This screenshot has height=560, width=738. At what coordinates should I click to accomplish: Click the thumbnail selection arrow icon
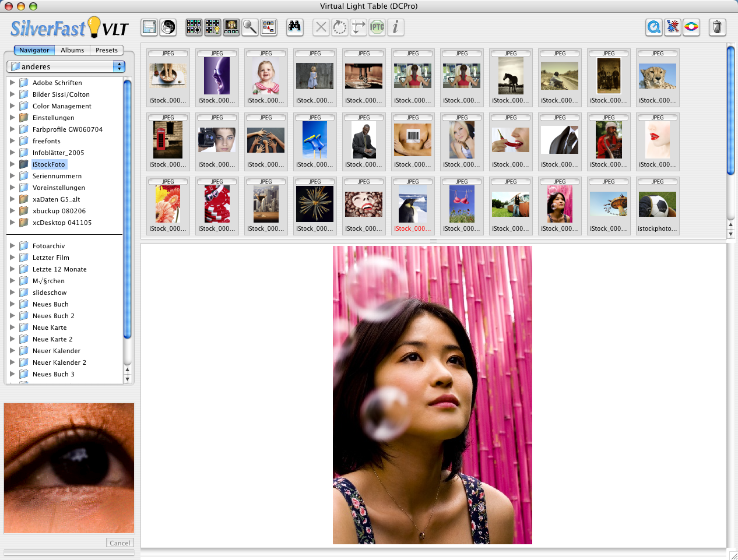(x=269, y=27)
